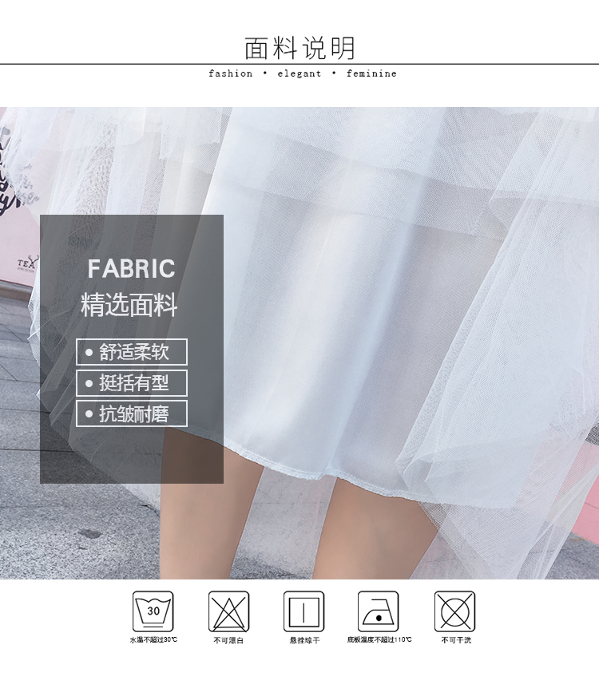599x700 pixels.
Task: Click the 不可漂白 caption text
Action: (x=228, y=640)
